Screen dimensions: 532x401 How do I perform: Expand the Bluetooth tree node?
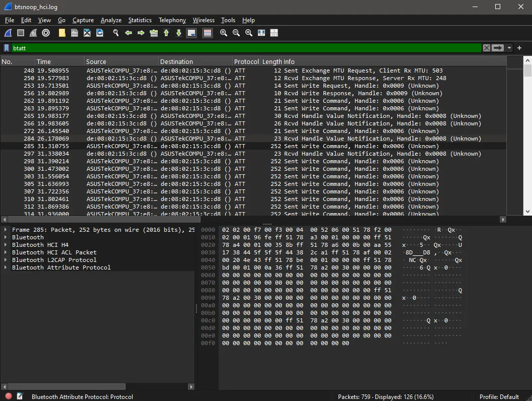coord(6,237)
